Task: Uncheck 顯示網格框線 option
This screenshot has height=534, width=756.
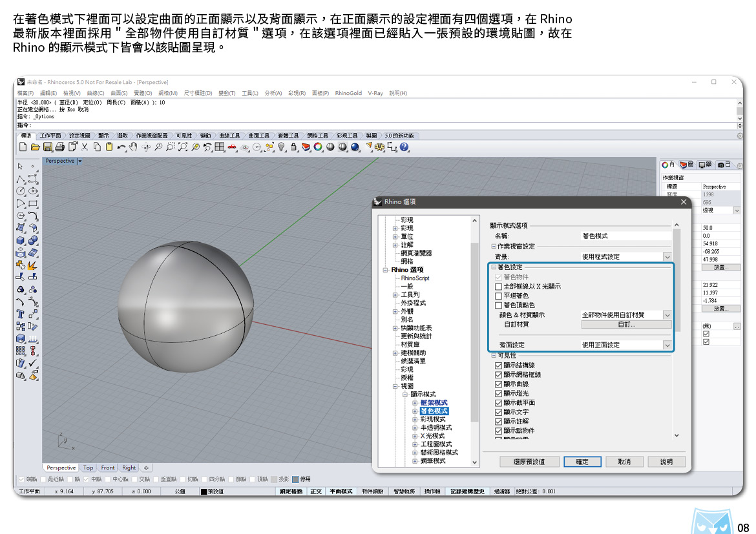Action: click(x=499, y=375)
